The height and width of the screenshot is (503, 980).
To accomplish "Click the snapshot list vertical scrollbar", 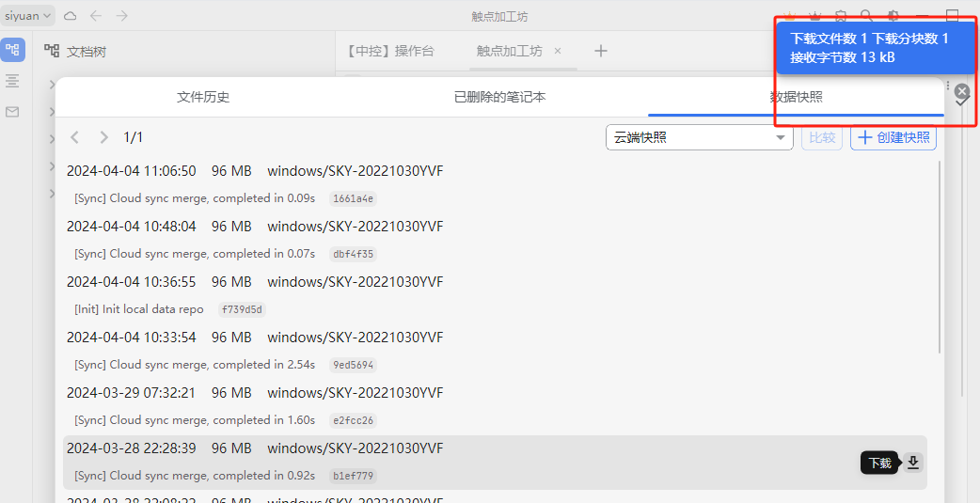I will [940, 256].
